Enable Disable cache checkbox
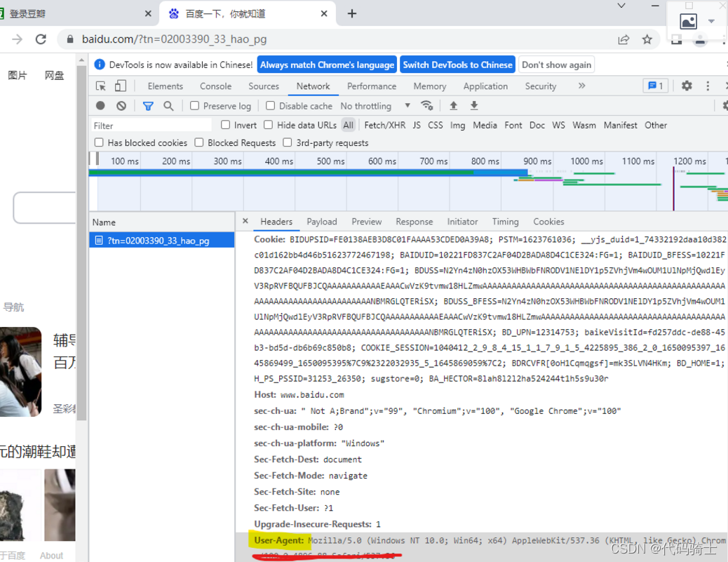This screenshot has width=728, height=562. tap(270, 106)
